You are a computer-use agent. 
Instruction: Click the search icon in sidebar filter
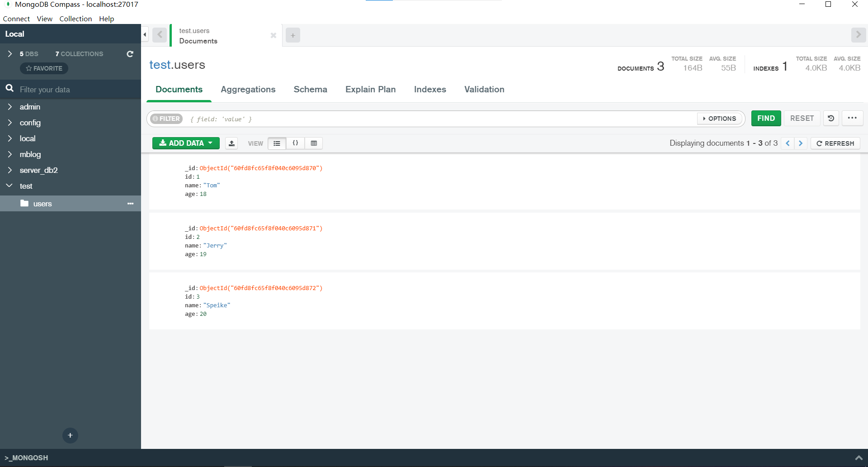click(x=9, y=88)
